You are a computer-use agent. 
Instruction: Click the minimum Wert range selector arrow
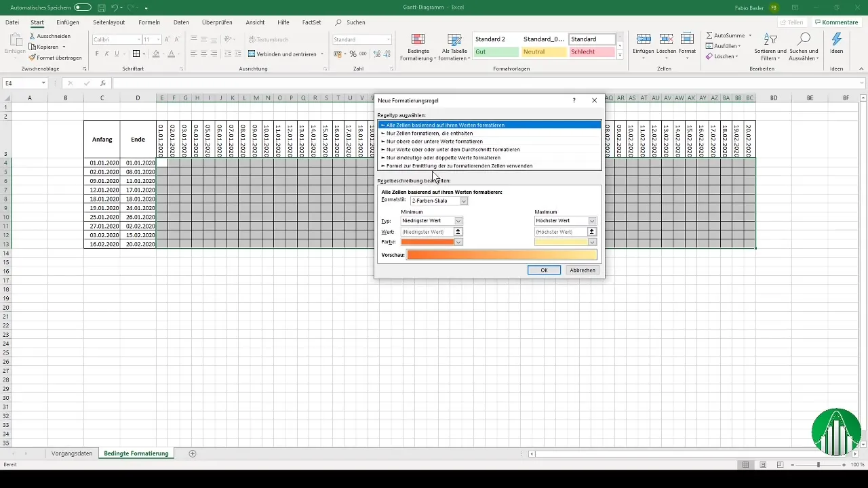(x=458, y=232)
